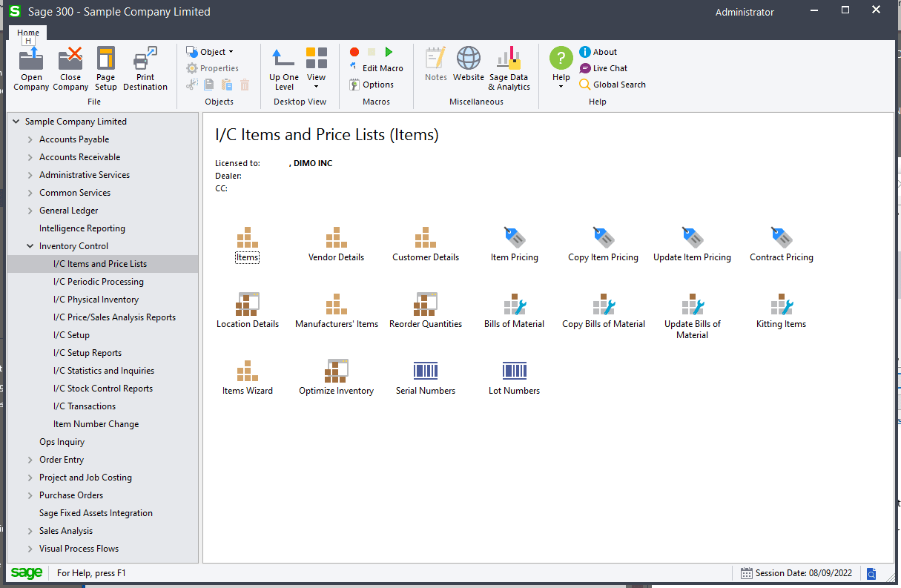The width and height of the screenshot is (901, 588).
Task: Select I/C Price/Sales Analysis Reports
Action: tap(114, 317)
